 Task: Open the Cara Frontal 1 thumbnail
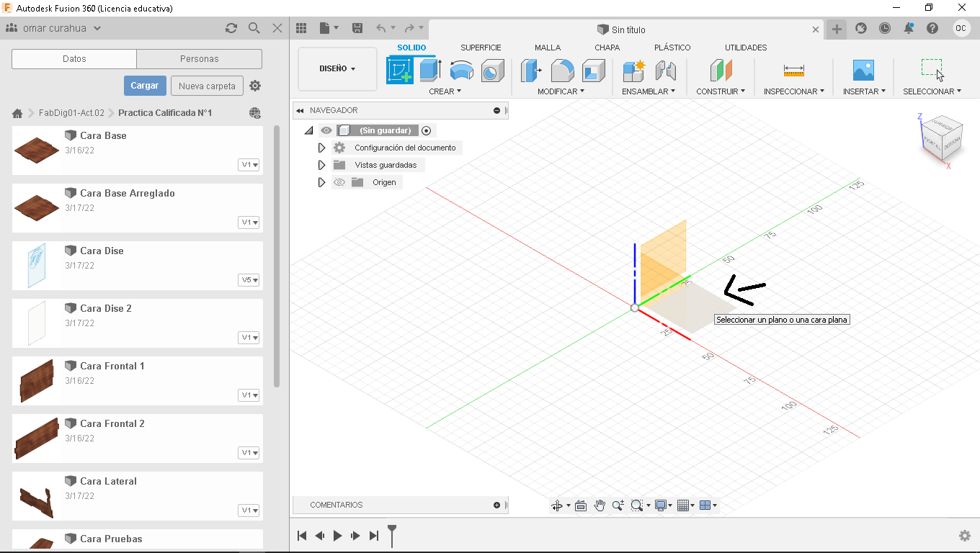(x=37, y=380)
